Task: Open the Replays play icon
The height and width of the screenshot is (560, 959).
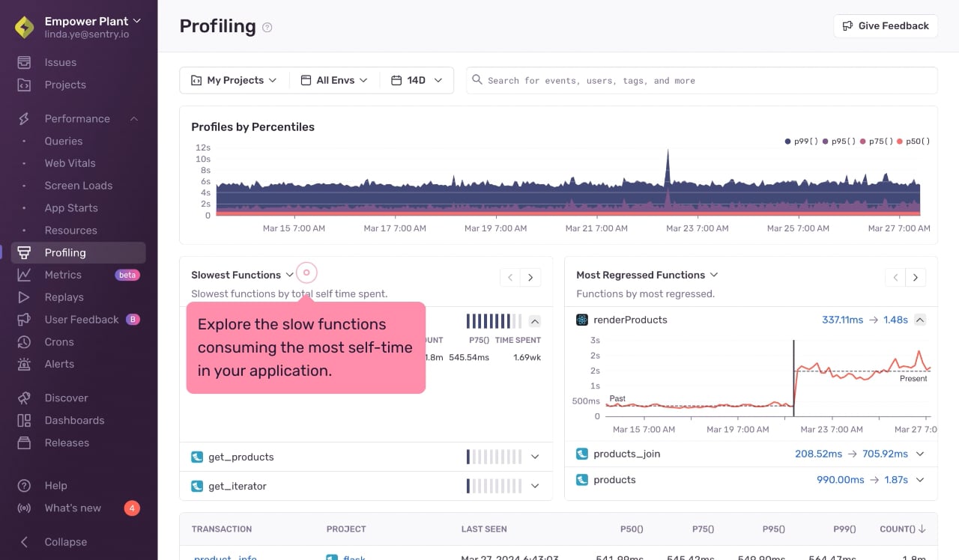Action: tap(25, 297)
